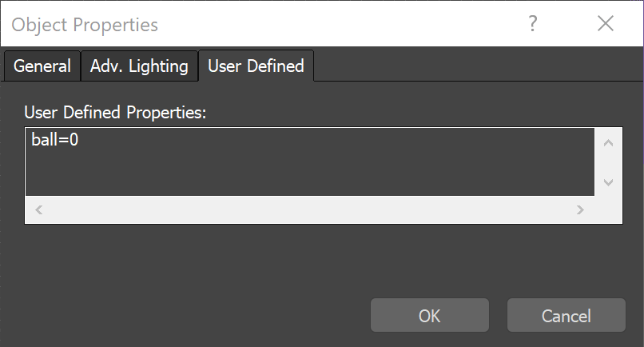The height and width of the screenshot is (347, 644).
Task: Click the Object Properties title text
Action: tap(85, 25)
